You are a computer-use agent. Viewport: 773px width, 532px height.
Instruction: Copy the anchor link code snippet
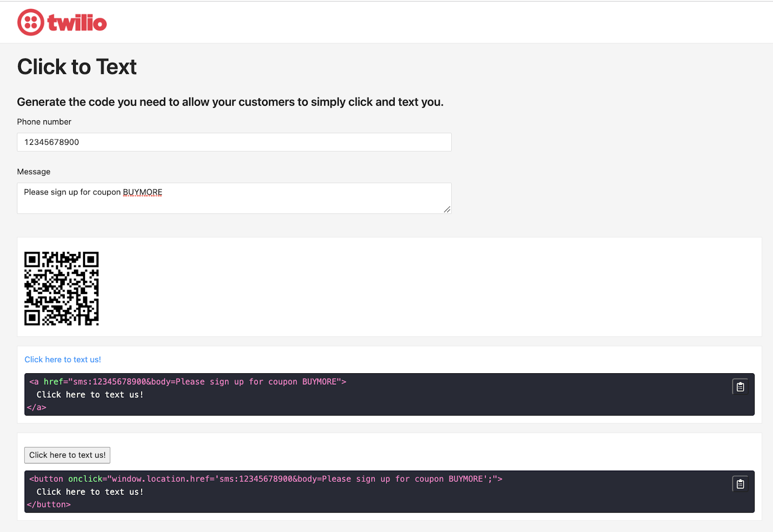coord(740,387)
